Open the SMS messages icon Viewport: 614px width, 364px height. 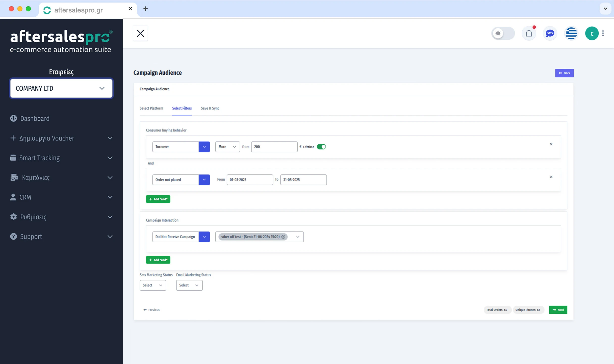tap(550, 33)
